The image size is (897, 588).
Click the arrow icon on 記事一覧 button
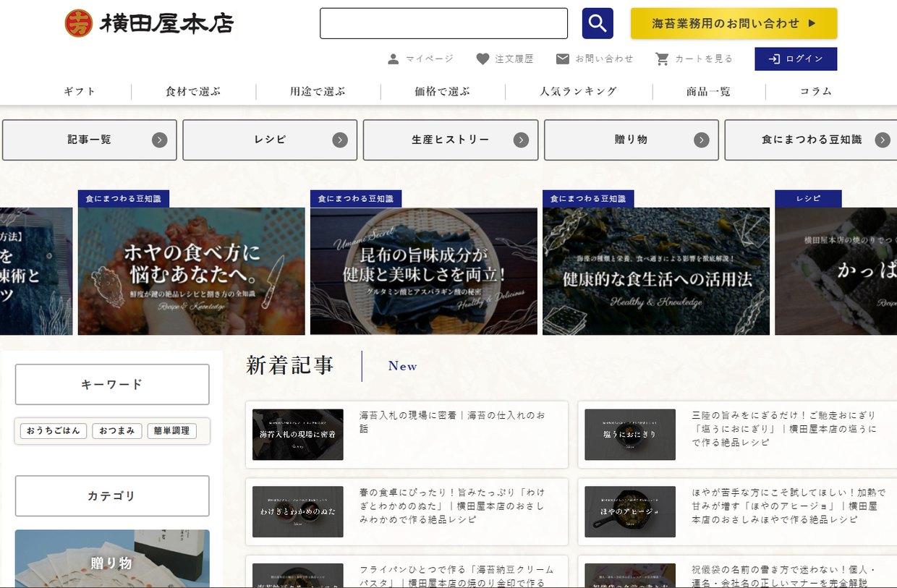click(x=160, y=140)
